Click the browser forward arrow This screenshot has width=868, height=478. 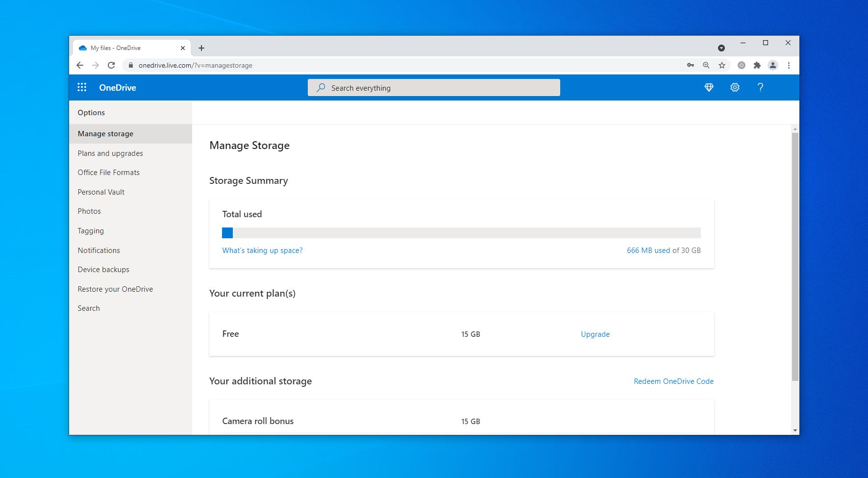[96, 65]
